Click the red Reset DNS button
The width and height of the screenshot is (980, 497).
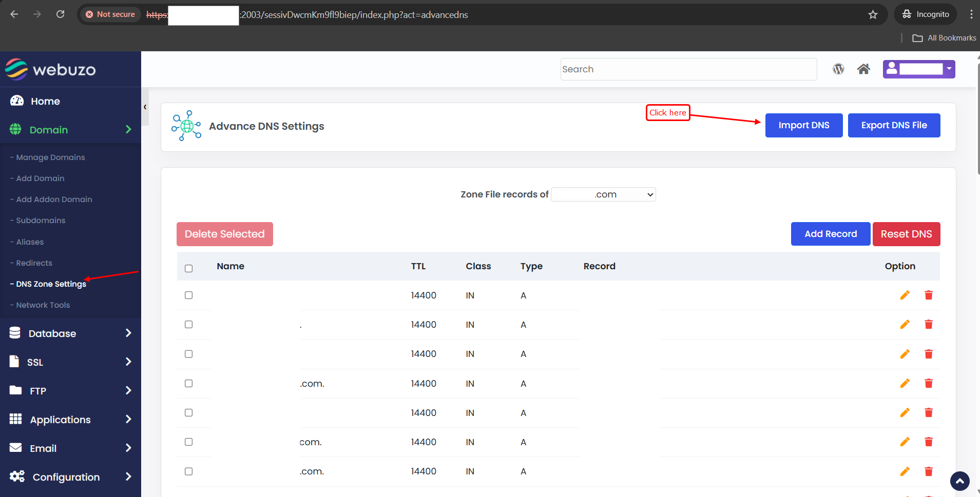(907, 234)
